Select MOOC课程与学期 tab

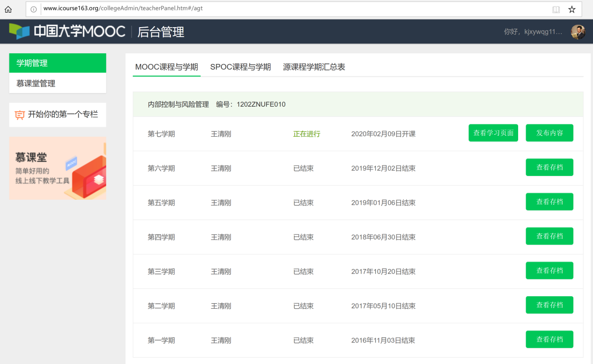coord(167,67)
